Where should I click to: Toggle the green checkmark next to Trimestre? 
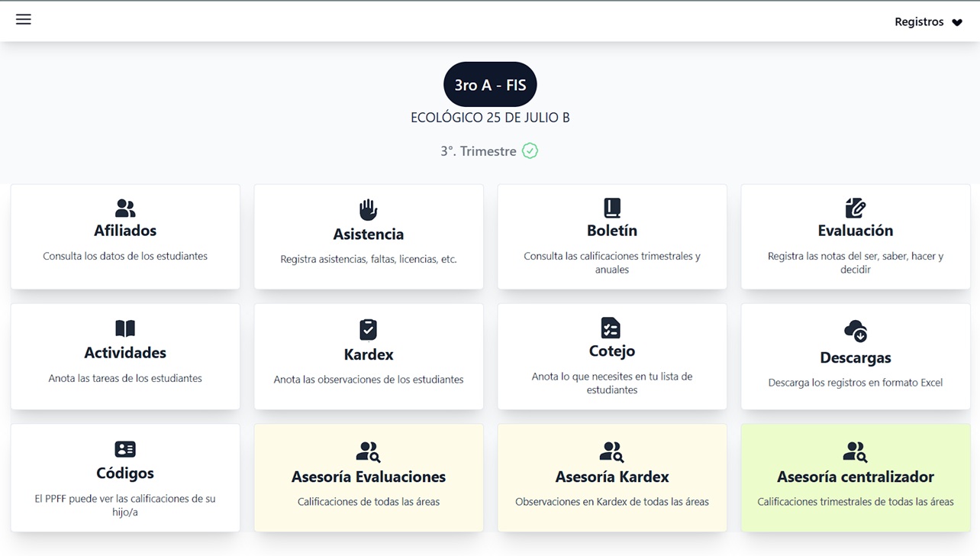tap(530, 150)
